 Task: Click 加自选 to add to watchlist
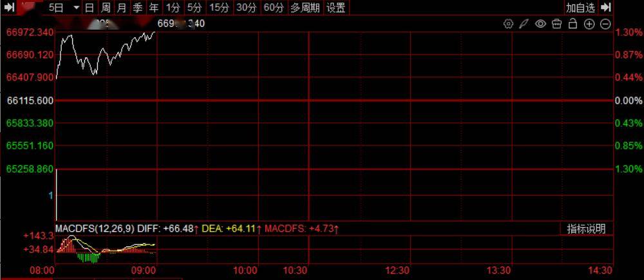pyautogui.click(x=580, y=7)
